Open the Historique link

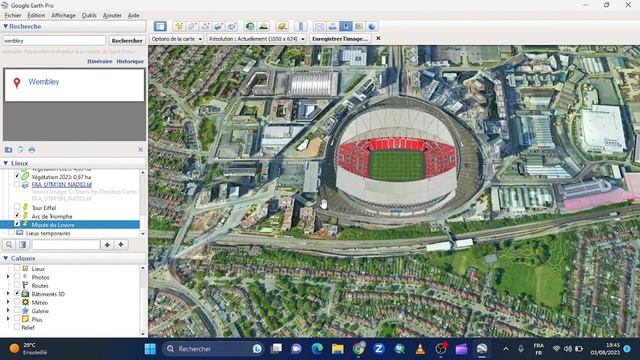[x=130, y=61]
